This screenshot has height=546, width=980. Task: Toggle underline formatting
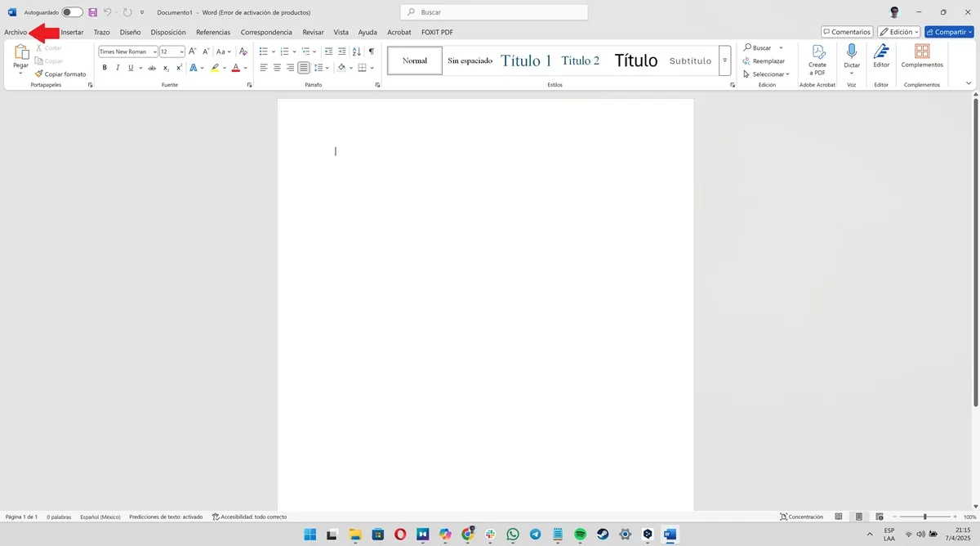click(x=130, y=68)
